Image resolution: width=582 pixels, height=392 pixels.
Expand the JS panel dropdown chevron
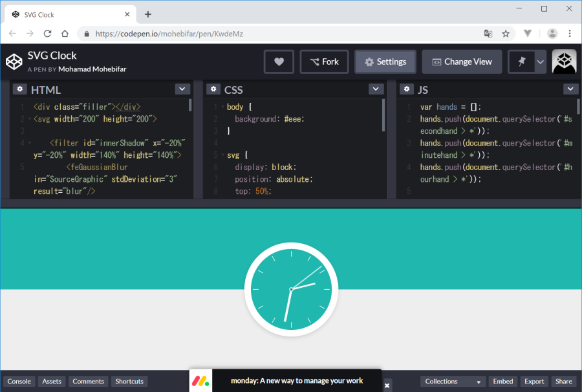click(x=570, y=89)
